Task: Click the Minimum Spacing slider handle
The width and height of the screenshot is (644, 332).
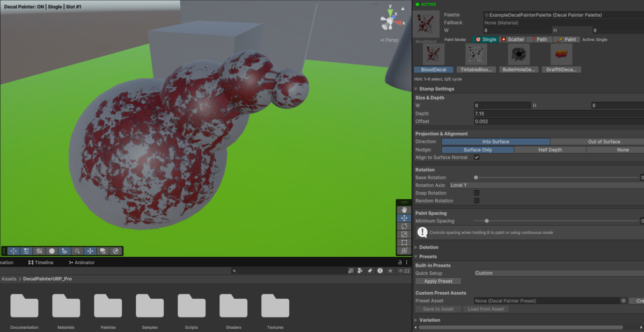Action: coord(487,221)
